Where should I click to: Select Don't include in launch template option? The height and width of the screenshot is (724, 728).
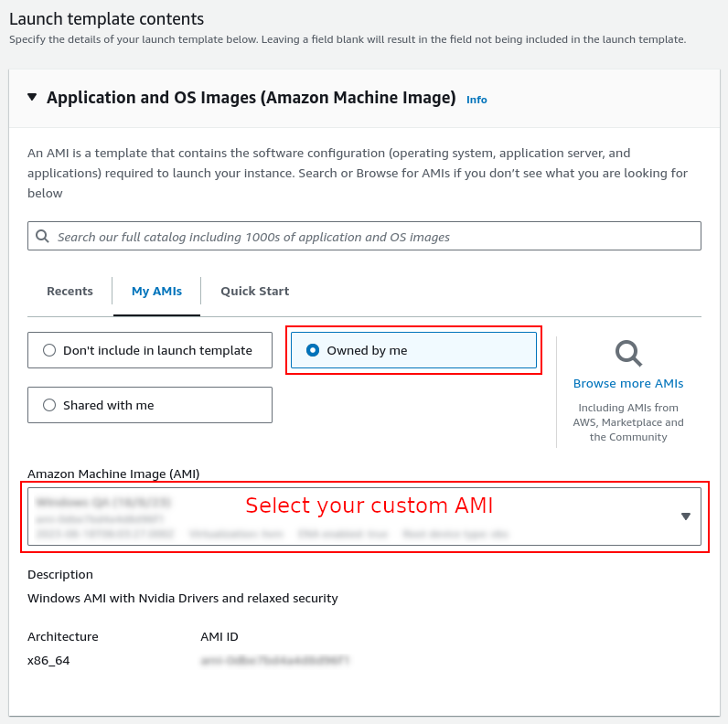coord(150,350)
